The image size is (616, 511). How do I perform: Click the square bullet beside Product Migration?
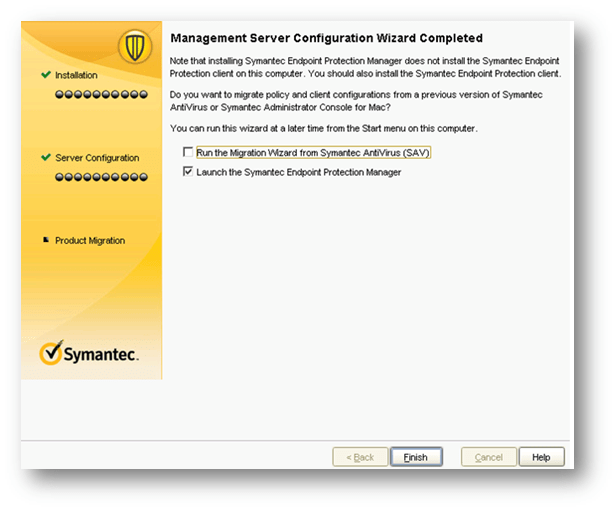46,240
